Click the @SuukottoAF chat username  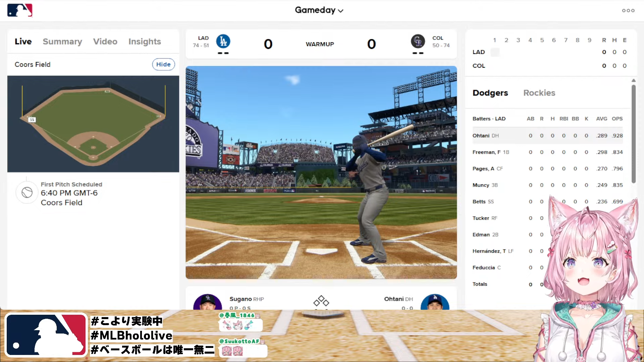point(239,341)
